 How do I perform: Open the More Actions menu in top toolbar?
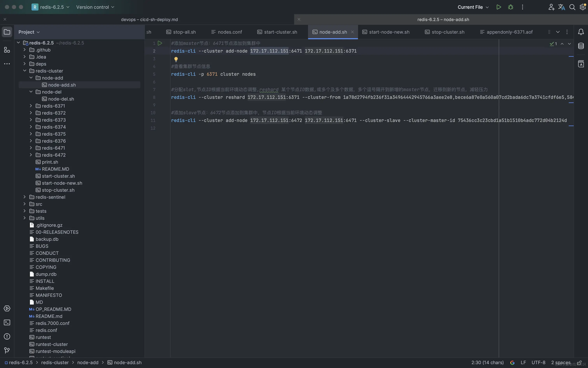pyautogui.click(x=522, y=7)
